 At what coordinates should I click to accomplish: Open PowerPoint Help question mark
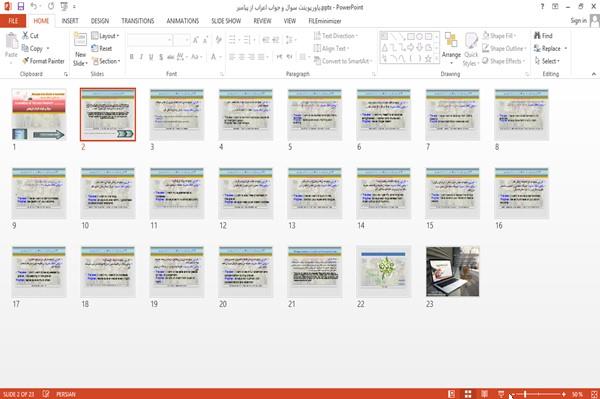click(542, 7)
